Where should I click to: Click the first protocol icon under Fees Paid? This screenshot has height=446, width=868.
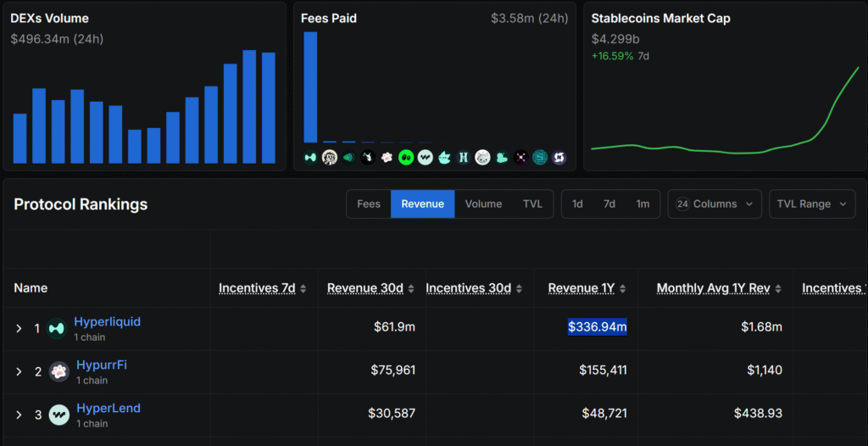pos(310,157)
